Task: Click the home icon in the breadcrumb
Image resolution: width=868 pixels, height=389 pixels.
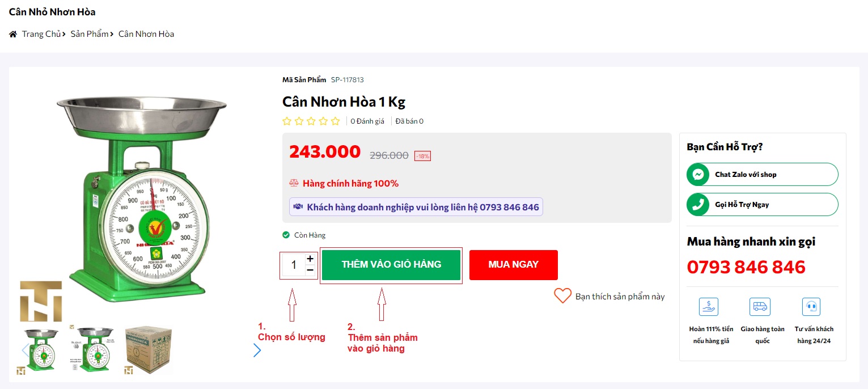Action: 12,34
